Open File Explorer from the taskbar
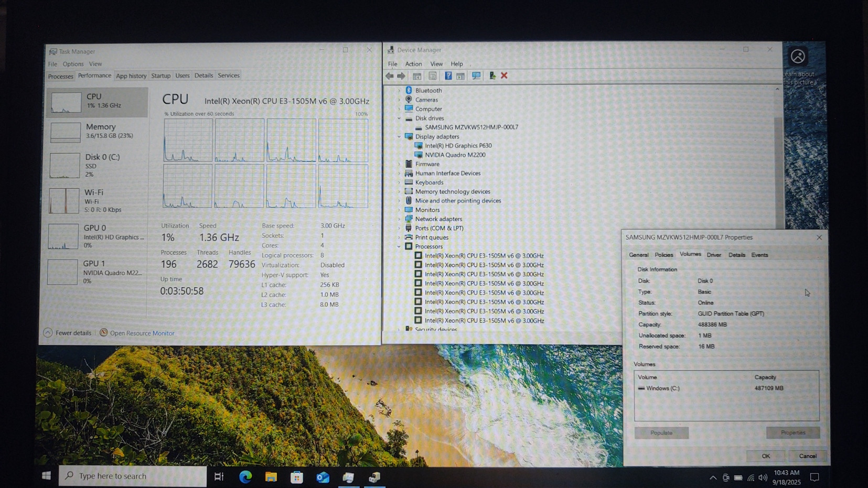 271,476
